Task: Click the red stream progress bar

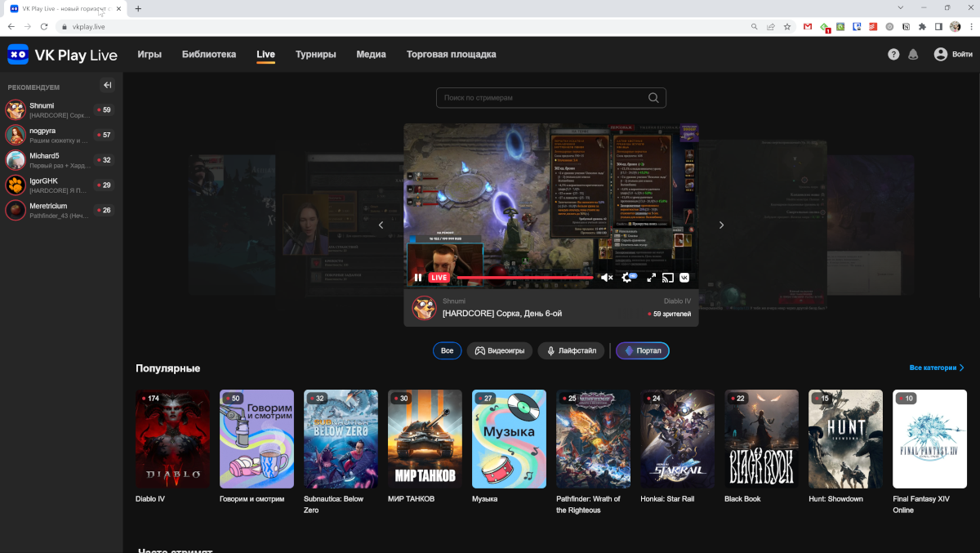Action: [524, 278]
